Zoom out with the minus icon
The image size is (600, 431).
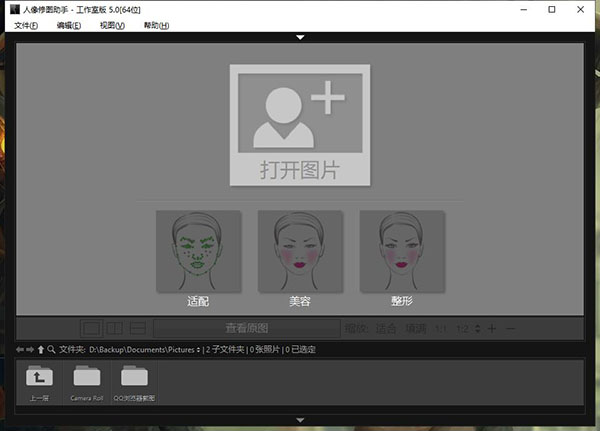[510, 328]
